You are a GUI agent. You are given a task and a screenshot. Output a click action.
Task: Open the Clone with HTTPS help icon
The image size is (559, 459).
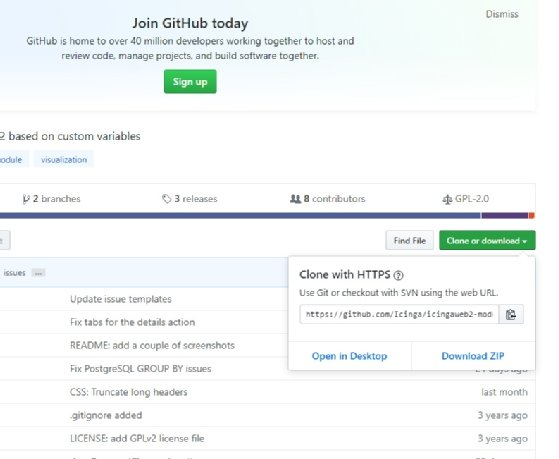(398, 275)
